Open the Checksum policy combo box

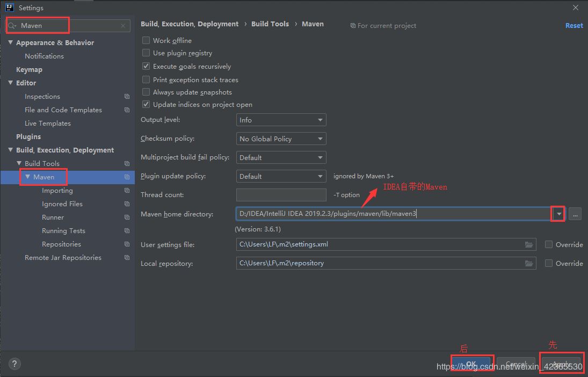pos(281,139)
